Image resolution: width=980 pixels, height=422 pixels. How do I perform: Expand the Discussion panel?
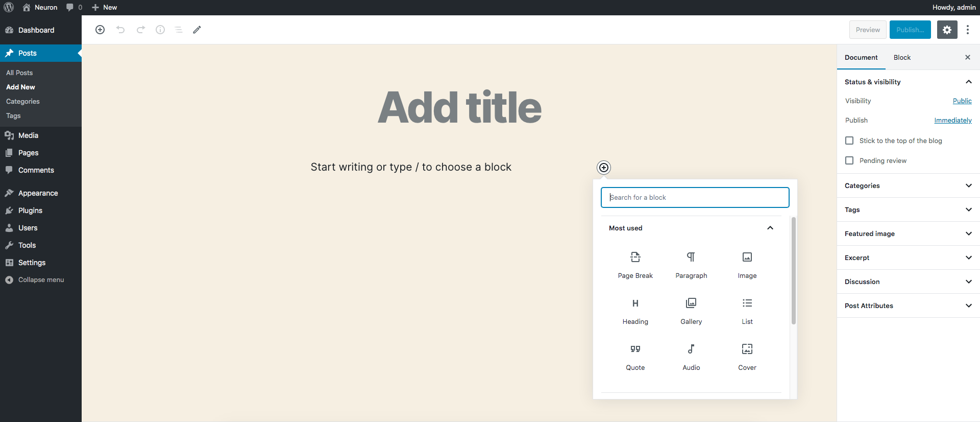[x=909, y=282]
